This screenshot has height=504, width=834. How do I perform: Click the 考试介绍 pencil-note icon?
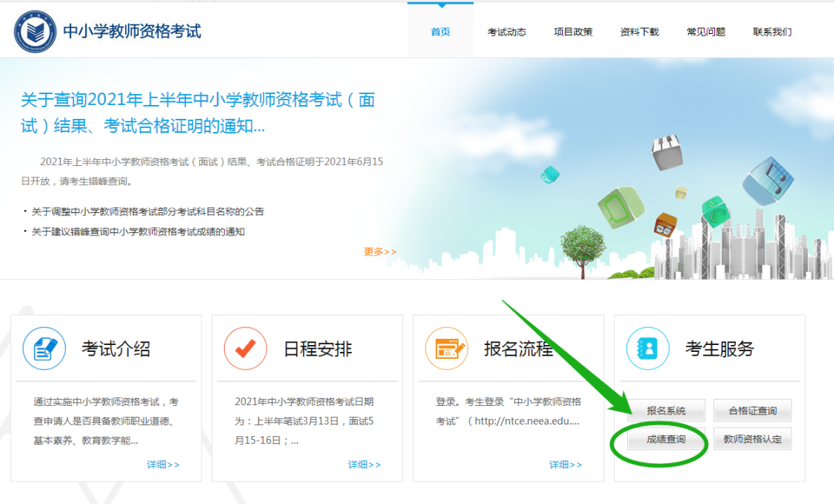(x=44, y=349)
